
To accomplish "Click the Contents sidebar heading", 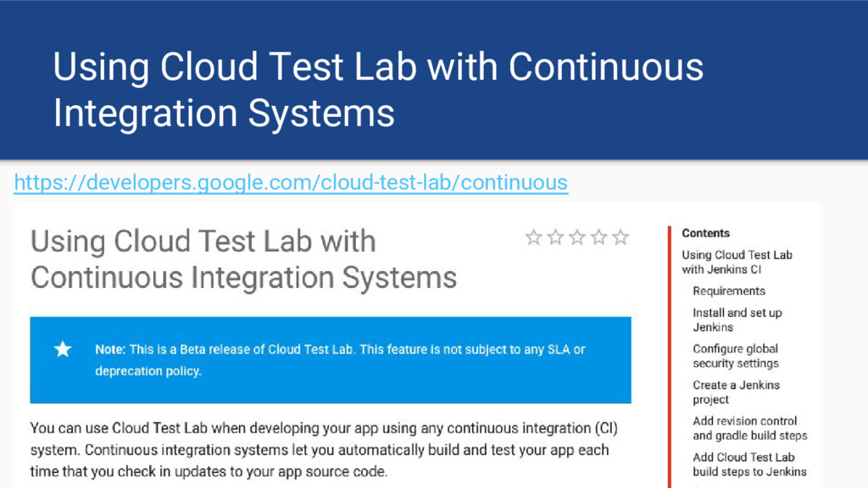I will [x=705, y=233].
